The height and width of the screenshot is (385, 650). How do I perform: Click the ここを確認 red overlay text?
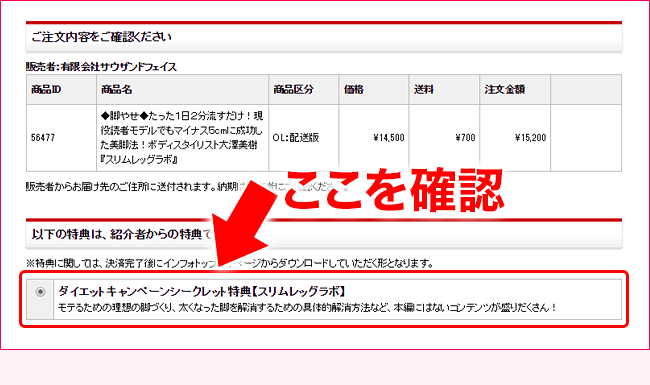[x=394, y=190]
